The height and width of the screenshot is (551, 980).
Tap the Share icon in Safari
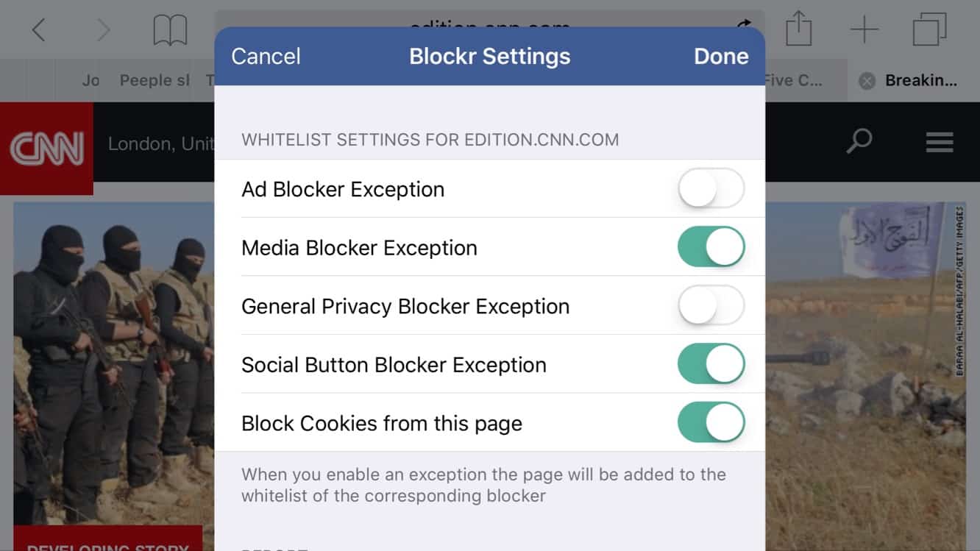[798, 30]
